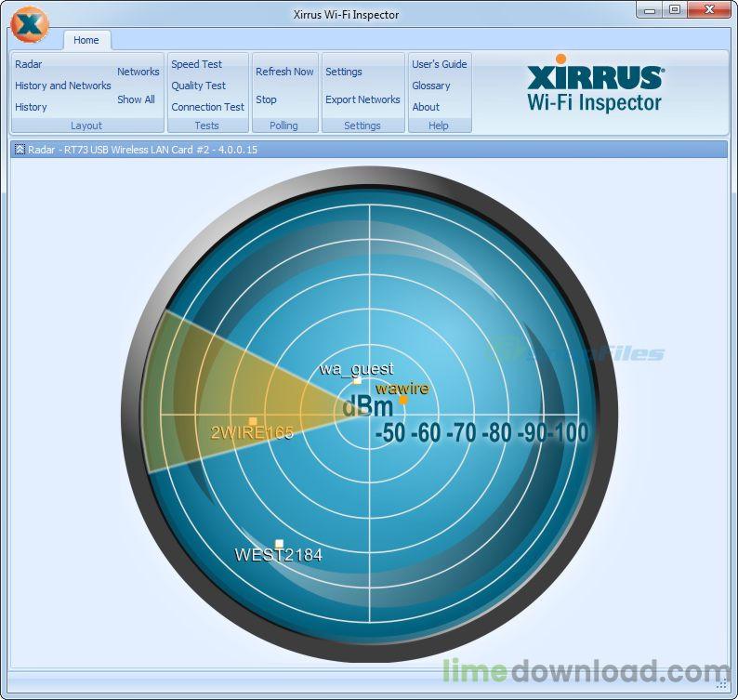The height and width of the screenshot is (700, 738).
Task: Open the Glossary help item
Action: click(430, 86)
